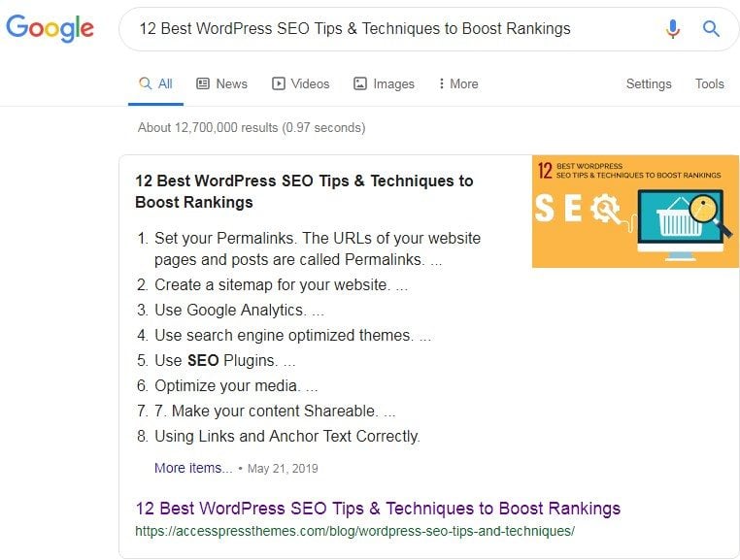This screenshot has height=560, width=740.
Task: Click the Videos tab play icon
Action: coord(279,83)
